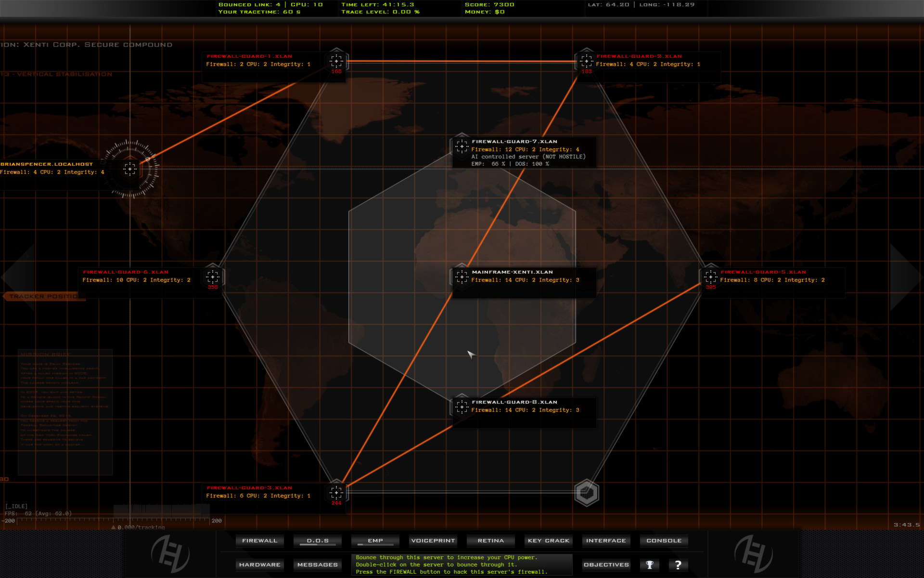Open the achievements trophy icon

650,565
